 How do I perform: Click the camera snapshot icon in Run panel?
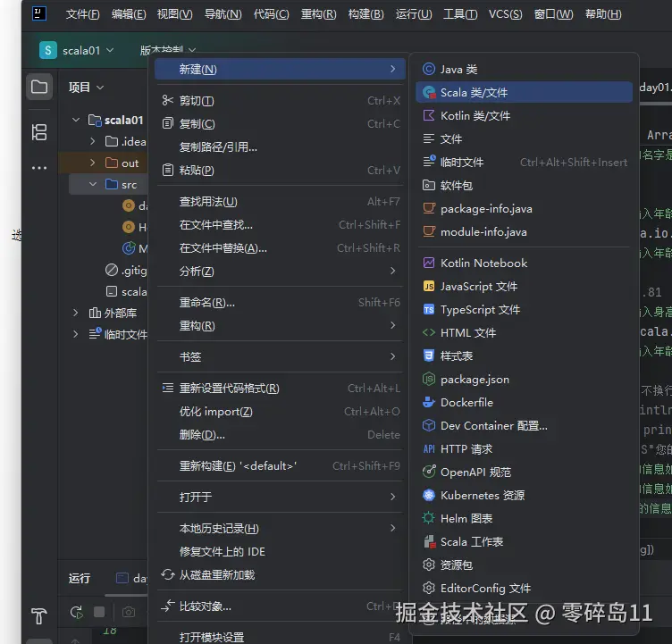pos(129,612)
